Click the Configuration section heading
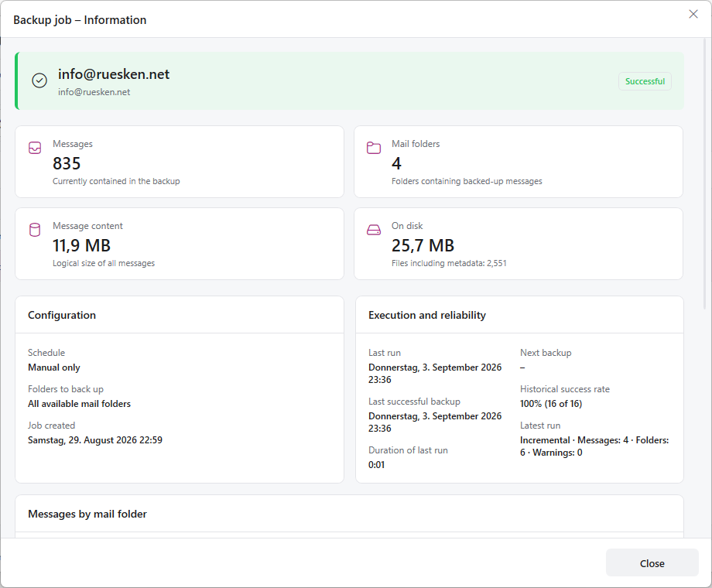 pyautogui.click(x=62, y=315)
